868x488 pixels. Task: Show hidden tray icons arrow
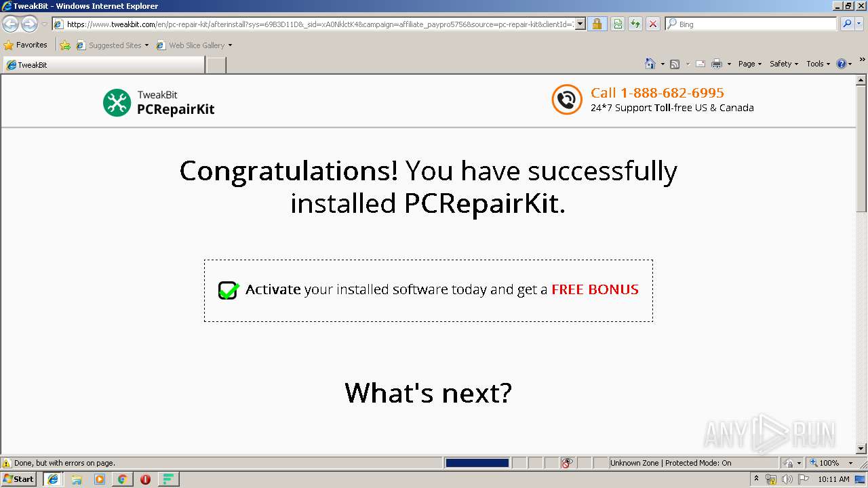[756, 479]
